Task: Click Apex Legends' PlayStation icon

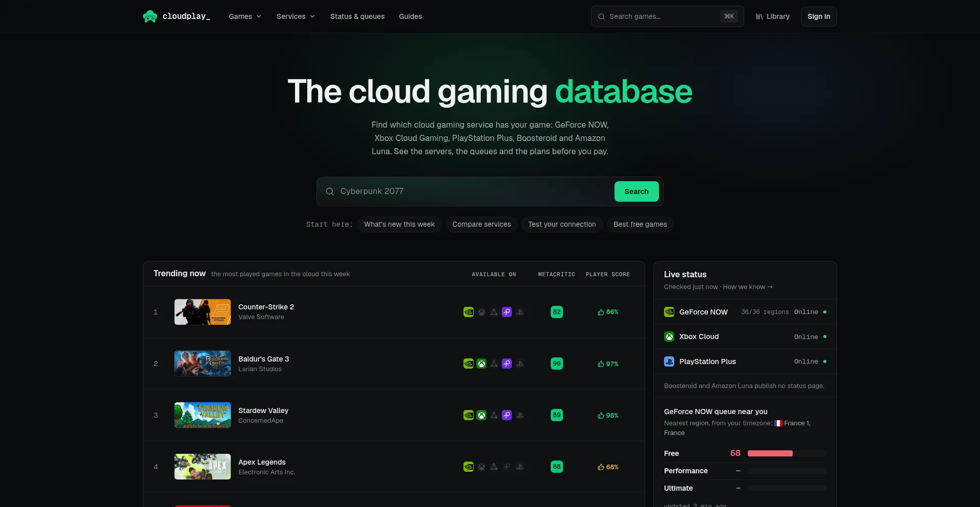Action: click(520, 467)
